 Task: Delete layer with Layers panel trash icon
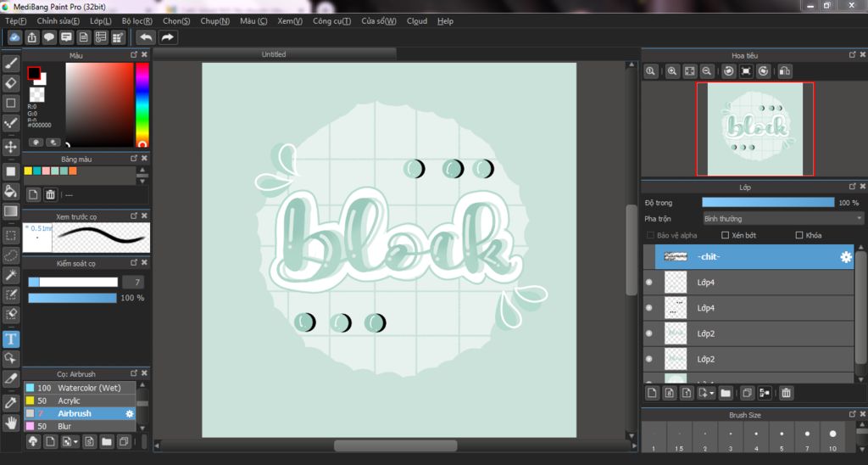tap(786, 393)
